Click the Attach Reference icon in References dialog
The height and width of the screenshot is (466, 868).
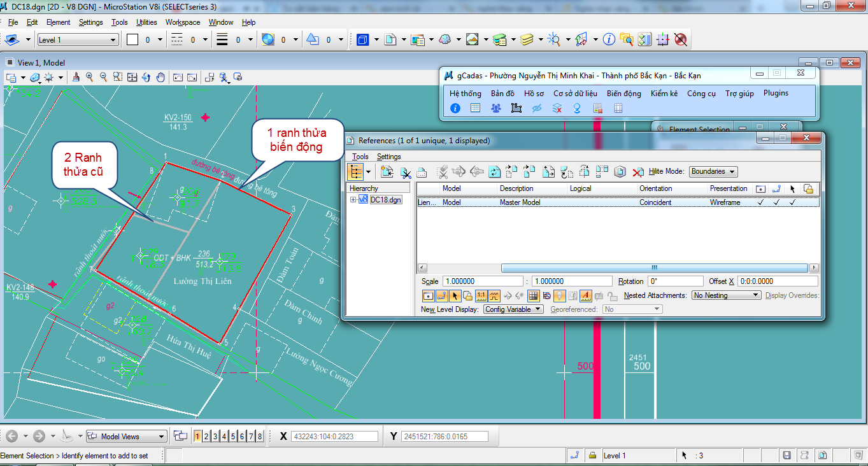click(387, 172)
